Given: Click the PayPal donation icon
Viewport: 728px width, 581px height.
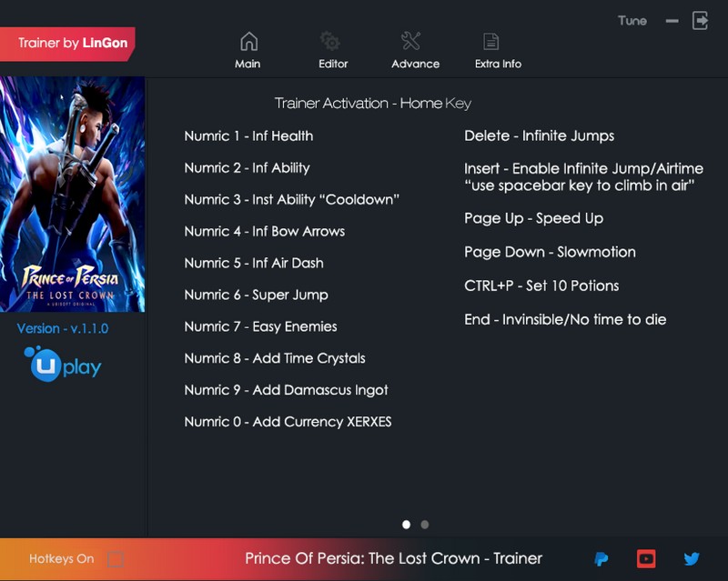Looking at the screenshot, I should pyautogui.click(x=602, y=559).
